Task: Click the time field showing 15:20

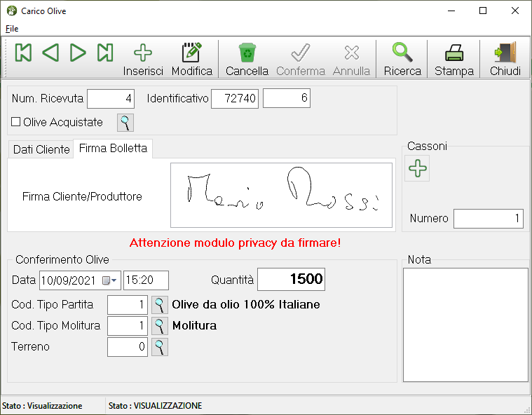Action: click(x=146, y=280)
